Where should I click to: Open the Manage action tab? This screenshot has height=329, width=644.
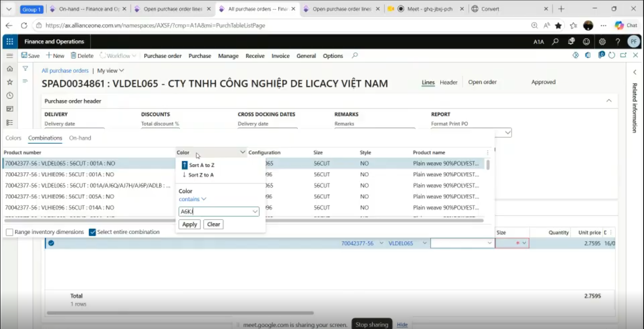(x=228, y=56)
